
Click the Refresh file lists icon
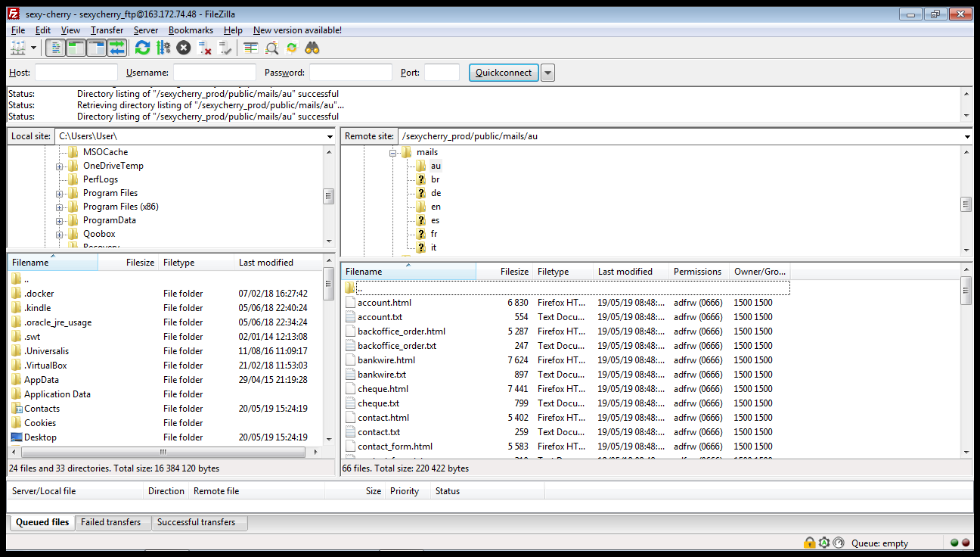(x=142, y=48)
